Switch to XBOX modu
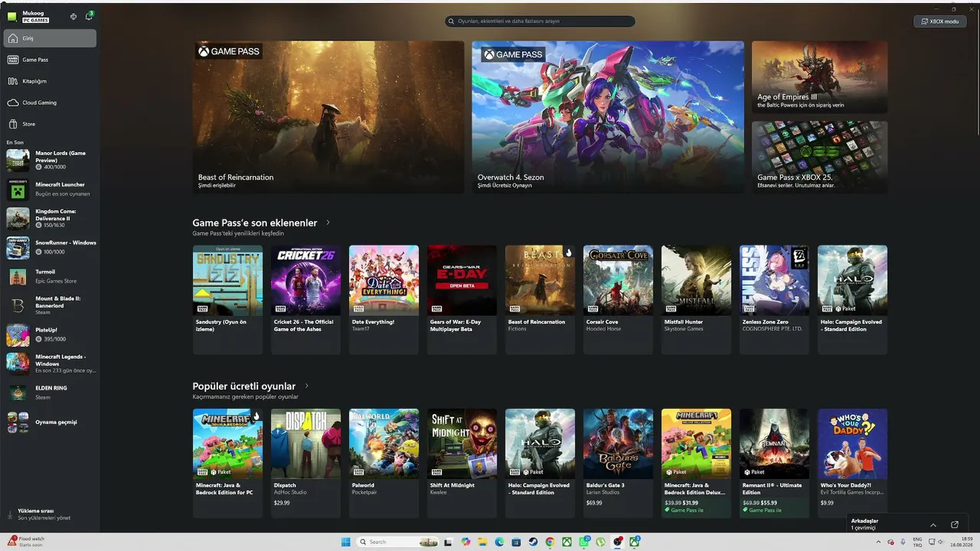 pos(939,21)
